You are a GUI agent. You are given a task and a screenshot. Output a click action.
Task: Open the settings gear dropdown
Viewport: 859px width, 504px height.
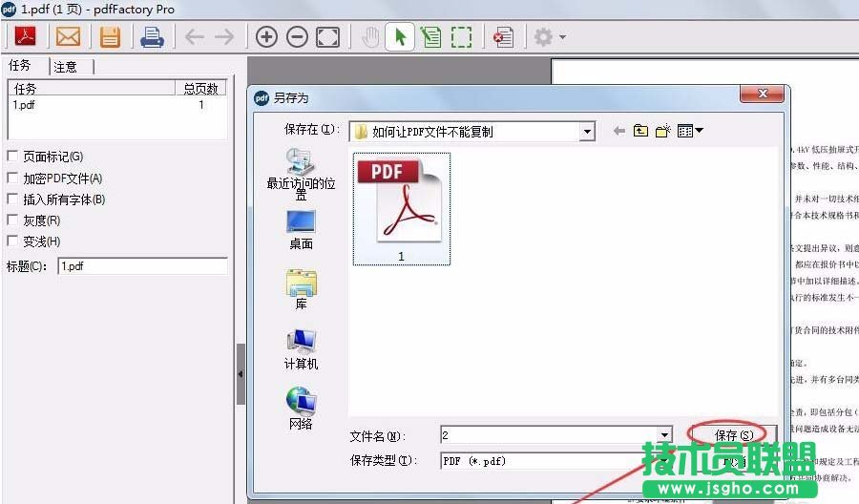[x=550, y=37]
